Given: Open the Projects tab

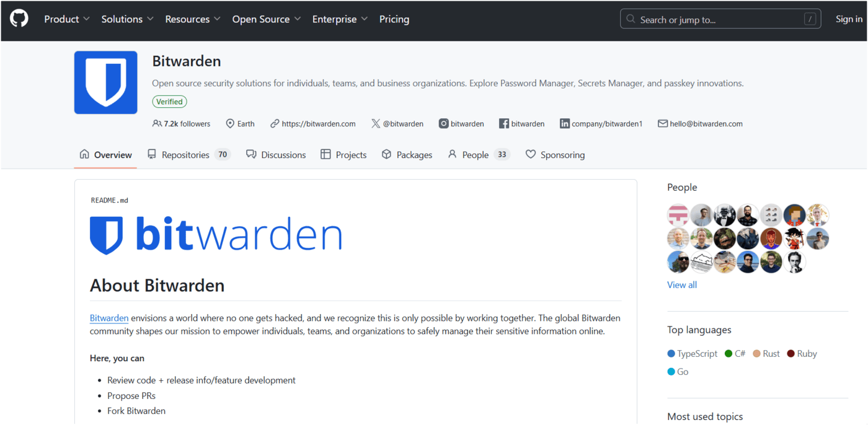Looking at the screenshot, I should (343, 155).
